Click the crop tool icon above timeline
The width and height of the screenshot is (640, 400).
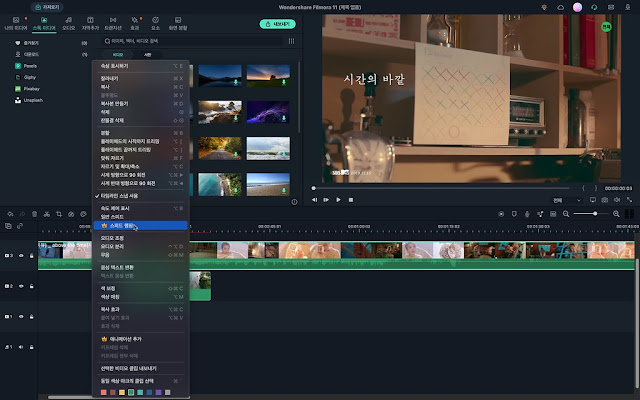click(59, 214)
